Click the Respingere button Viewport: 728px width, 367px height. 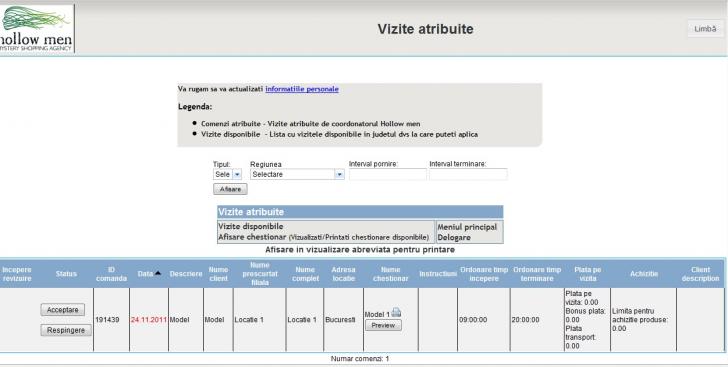66,330
